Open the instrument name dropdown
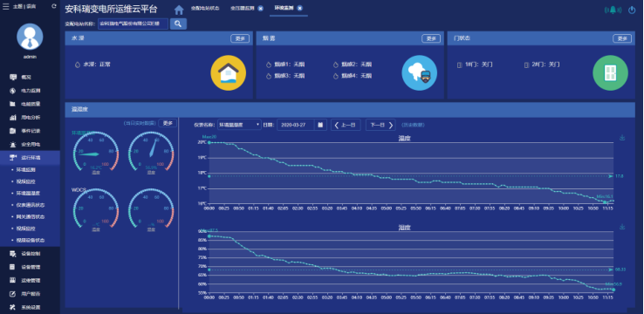The width and height of the screenshot is (644, 314). [x=239, y=125]
